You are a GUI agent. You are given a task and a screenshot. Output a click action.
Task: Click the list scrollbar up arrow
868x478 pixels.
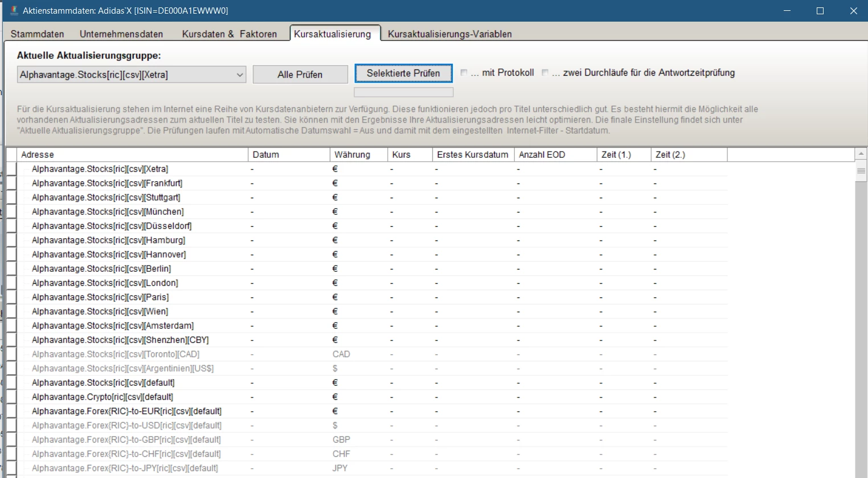point(861,154)
